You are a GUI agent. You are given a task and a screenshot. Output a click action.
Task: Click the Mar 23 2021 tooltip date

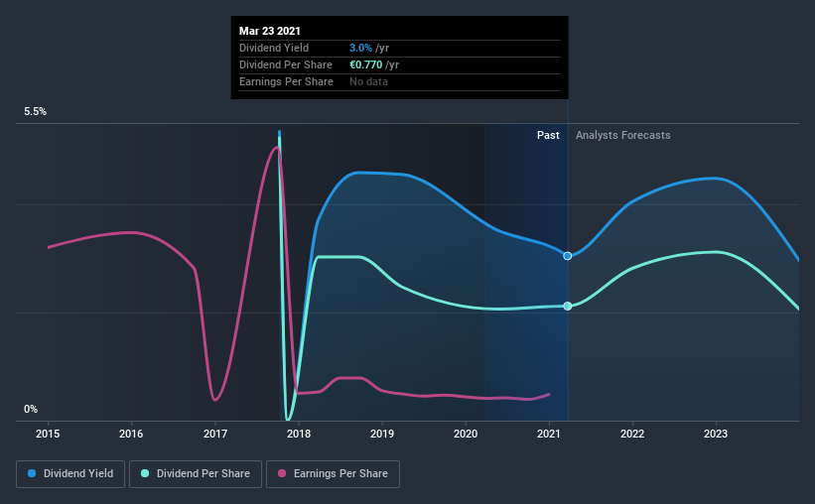270,31
